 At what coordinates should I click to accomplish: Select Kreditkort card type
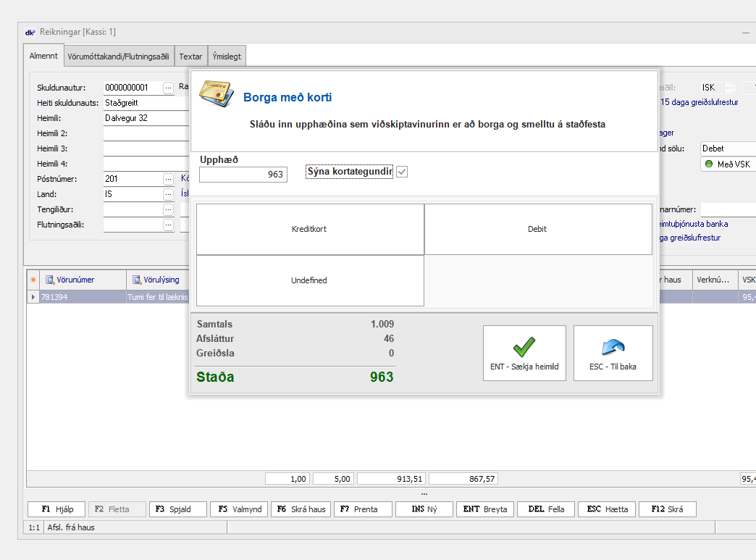[310, 229]
